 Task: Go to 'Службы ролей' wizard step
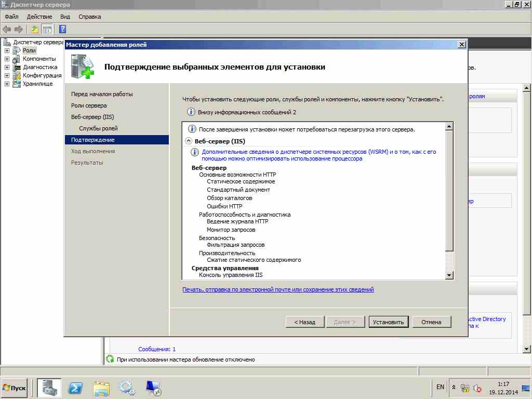click(98, 128)
